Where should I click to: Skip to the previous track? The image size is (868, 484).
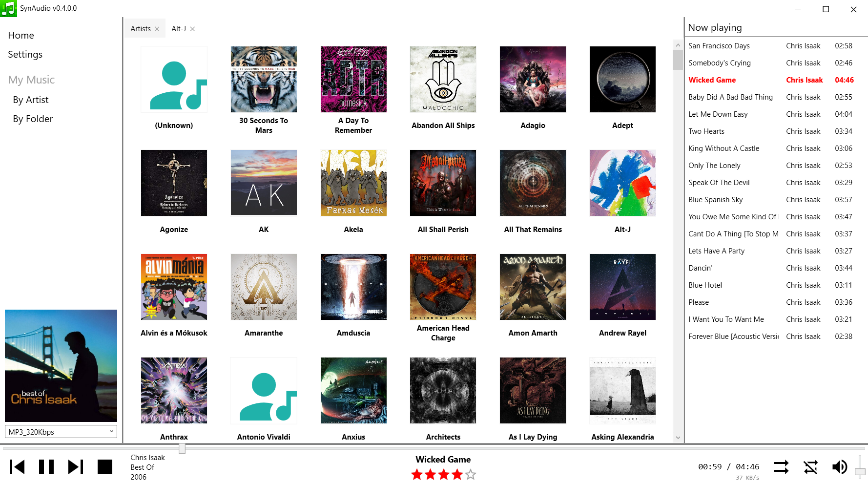pos(17,467)
